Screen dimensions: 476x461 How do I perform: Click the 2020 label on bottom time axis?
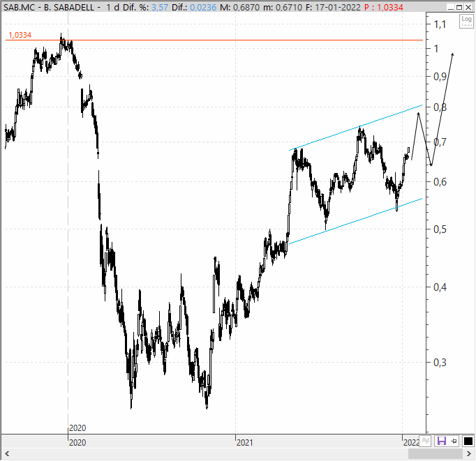[77, 443]
